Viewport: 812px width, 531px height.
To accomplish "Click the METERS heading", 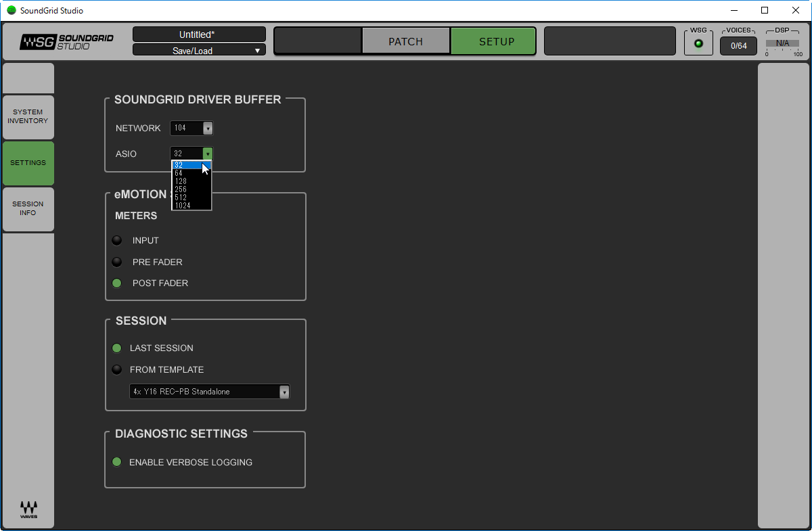I will (136, 216).
